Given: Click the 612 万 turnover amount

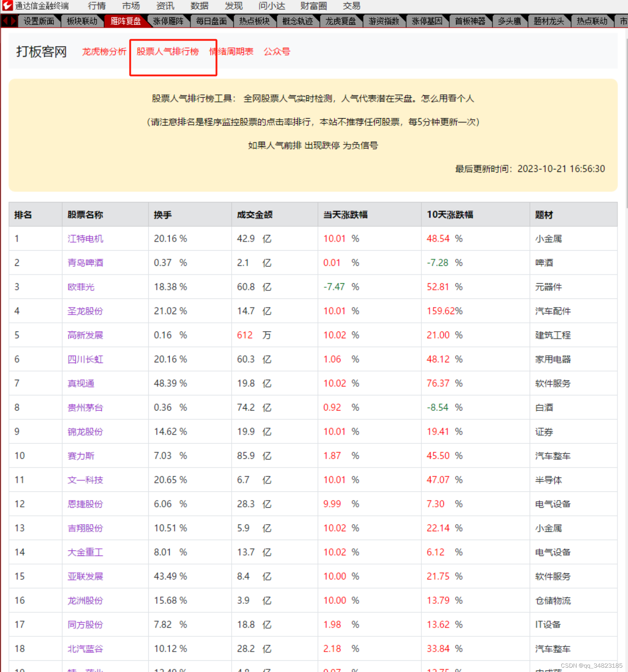Looking at the screenshot, I should coord(254,335).
